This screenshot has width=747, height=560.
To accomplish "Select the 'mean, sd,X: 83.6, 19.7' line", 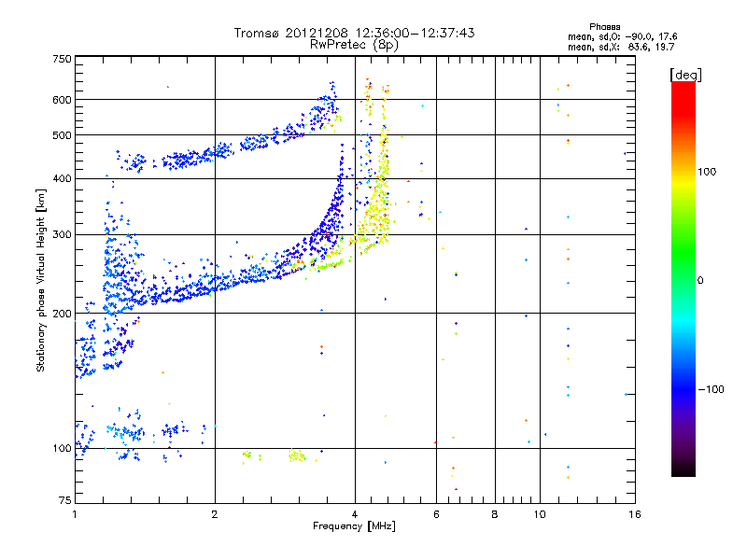I will click(621, 47).
